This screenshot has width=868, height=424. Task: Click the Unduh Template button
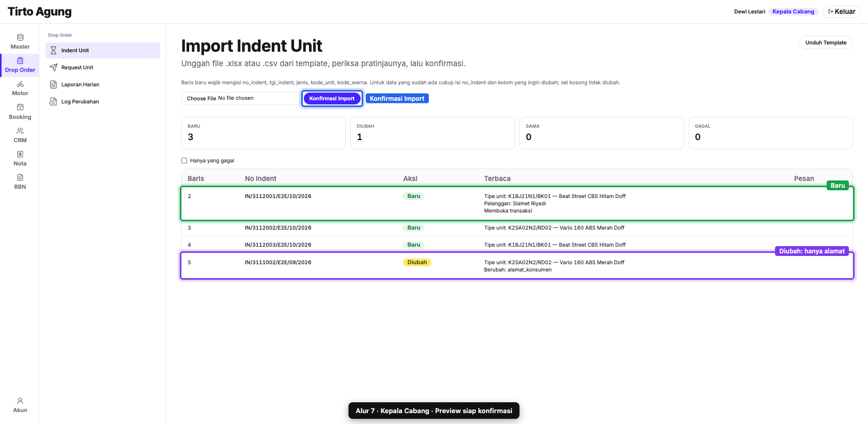(826, 42)
